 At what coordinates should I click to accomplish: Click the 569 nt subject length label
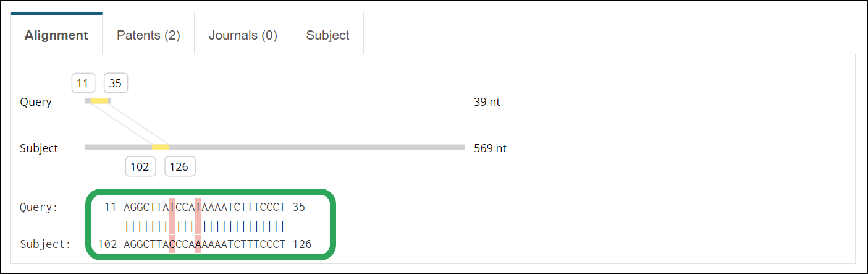click(x=490, y=148)
